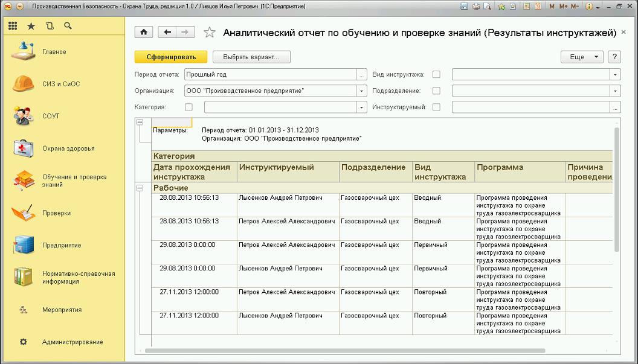Click the printer icon in title bar
The image size is (638, 364).
tap(476, 7)
